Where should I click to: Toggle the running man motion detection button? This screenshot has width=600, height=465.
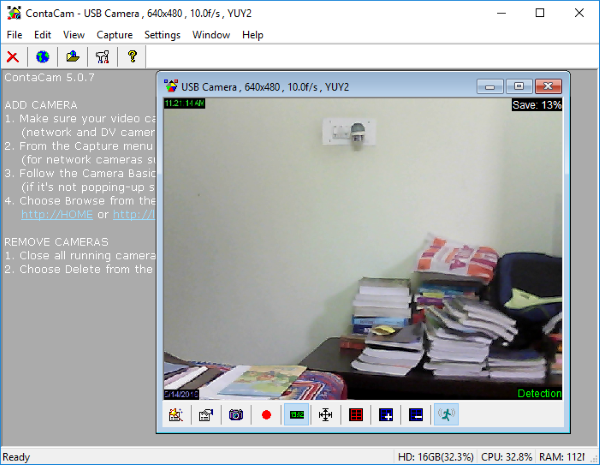click(446, 415)
